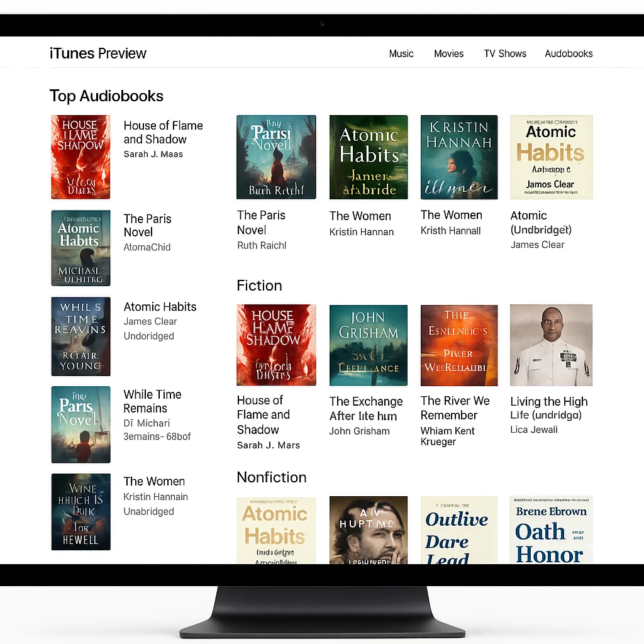Open the Nonfiction Atomic Habits cover
The height and width of the screenshot is (644, 644).
tap(276, 530)
